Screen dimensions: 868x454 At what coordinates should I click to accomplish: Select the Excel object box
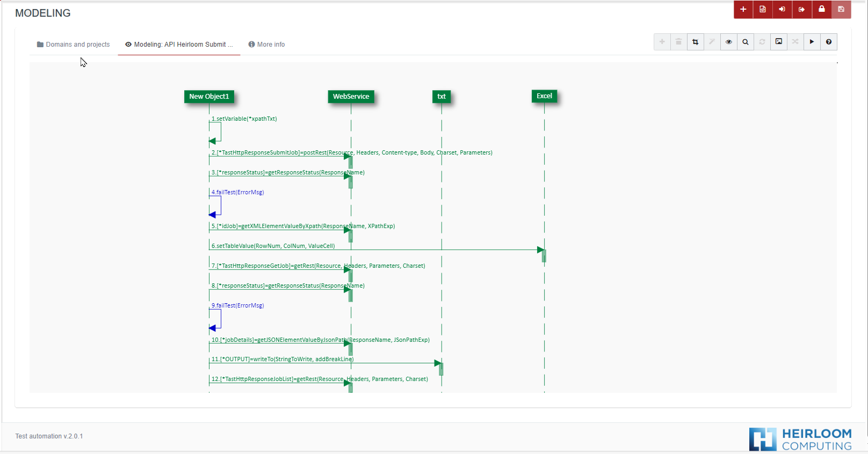click(544, 96)
